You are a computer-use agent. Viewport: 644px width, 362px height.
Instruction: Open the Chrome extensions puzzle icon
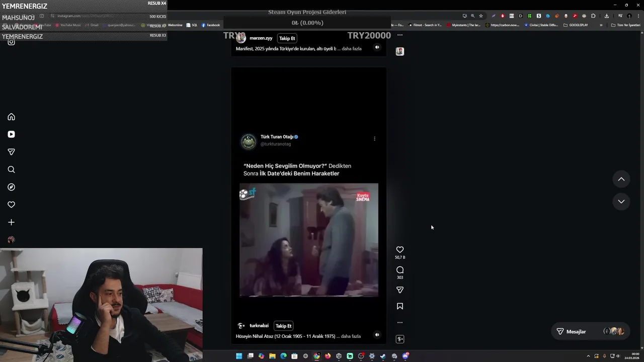593,16
